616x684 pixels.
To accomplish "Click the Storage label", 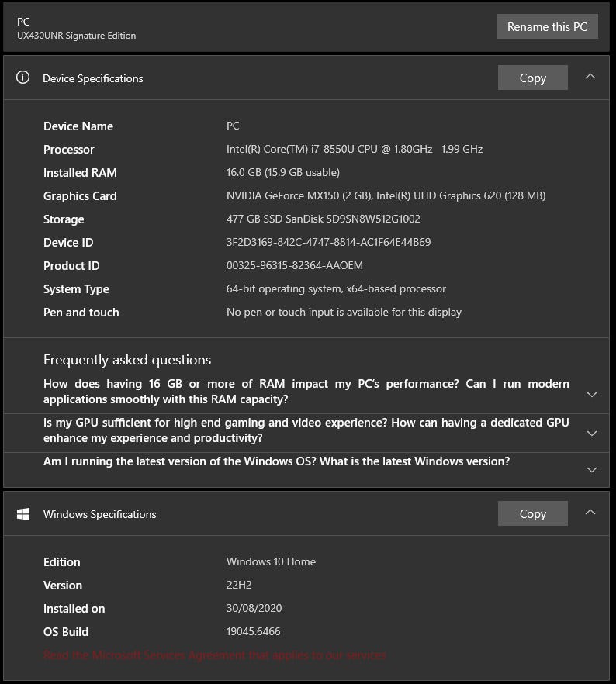I will click(x=64, y=219).
